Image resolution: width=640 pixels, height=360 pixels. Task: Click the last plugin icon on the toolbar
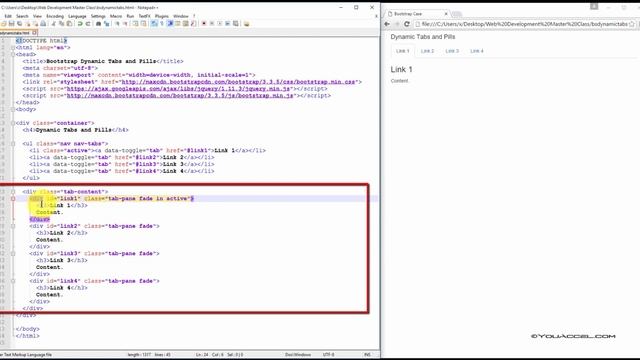246,24
